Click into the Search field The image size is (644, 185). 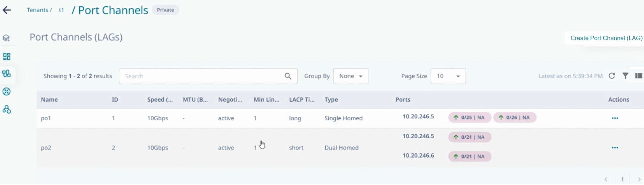[202, 76]
